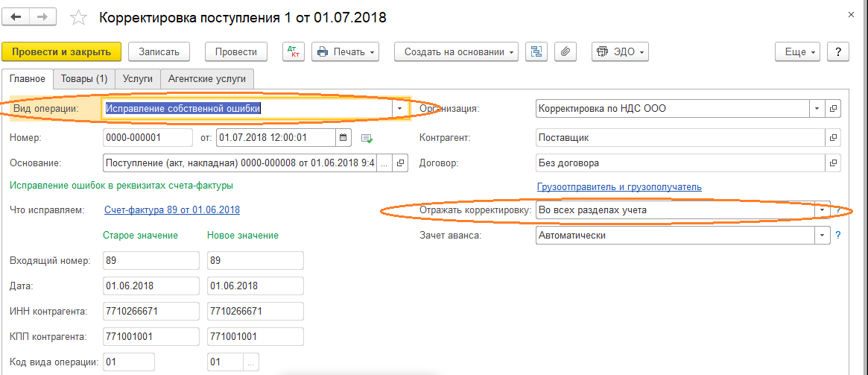Click the Контрагент field Поставщик
This screenshot has width=868, height=375.
680,137
